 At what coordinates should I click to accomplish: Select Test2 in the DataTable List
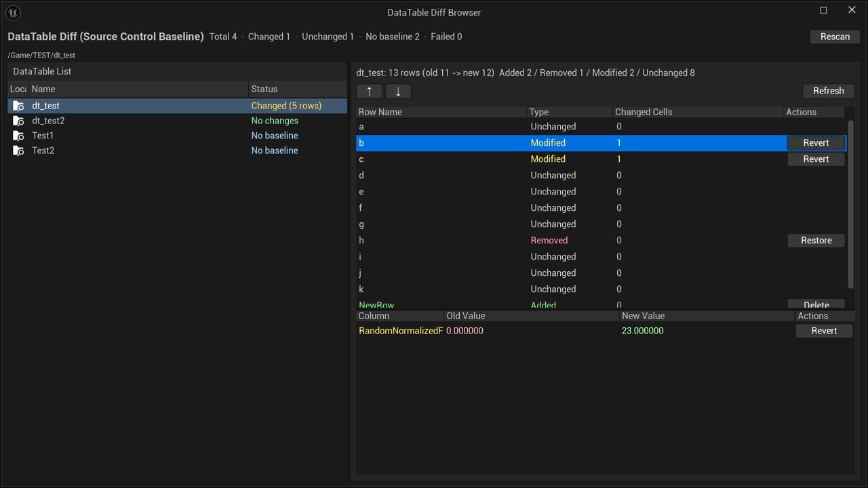tap(178, 150)
